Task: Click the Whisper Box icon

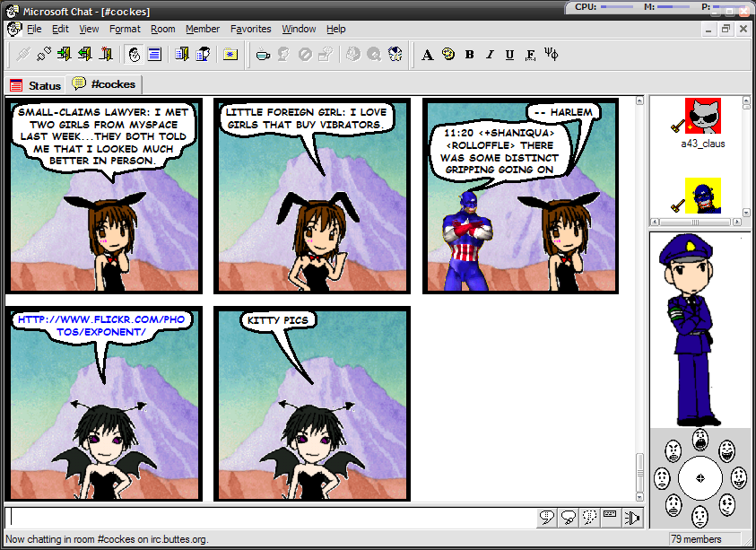Action: (326, 55)
